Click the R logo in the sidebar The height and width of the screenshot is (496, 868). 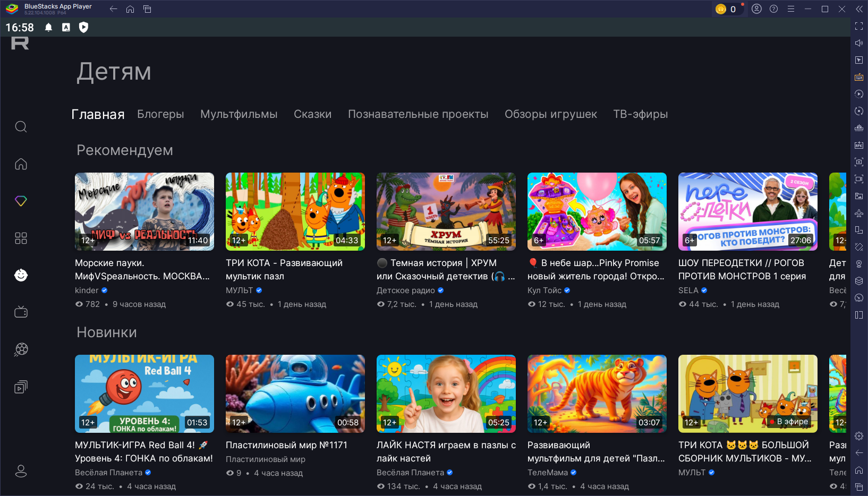tap(20, 43)
